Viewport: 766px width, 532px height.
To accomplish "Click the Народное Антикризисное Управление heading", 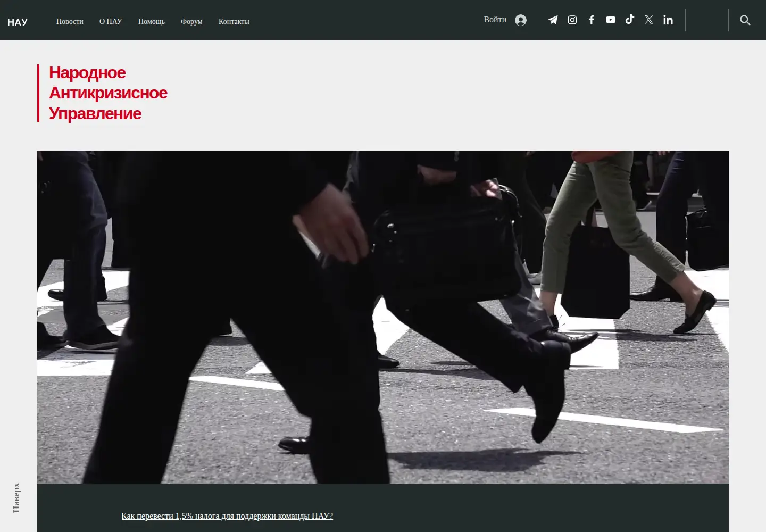I will (x=108, y=93).
